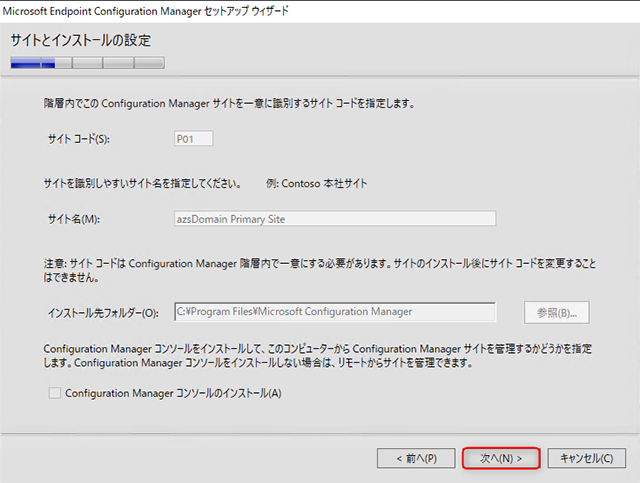The height and width of the screenshot is (483, 640).
Task: Click the 例: Contoso 本社サイト example text
Action: point(317,183)
